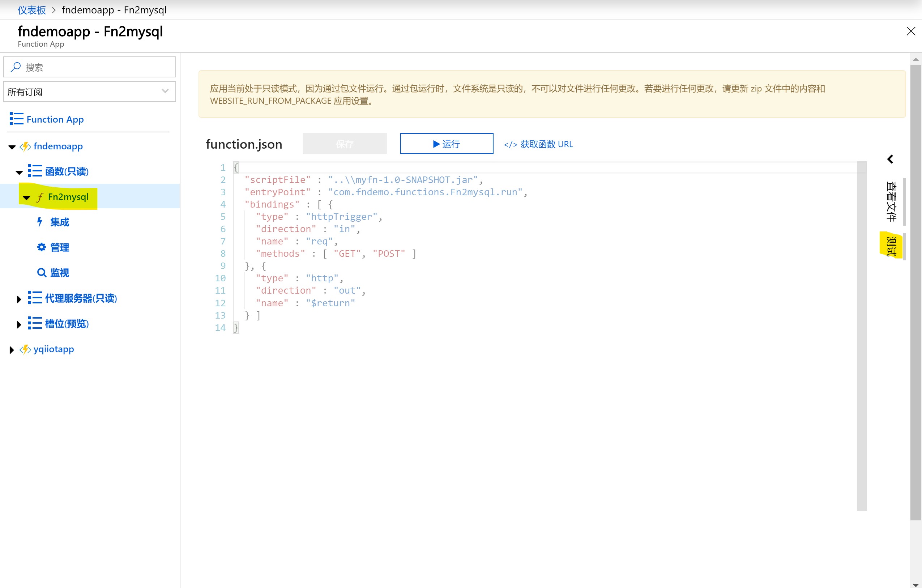The image size is (922, 588).
Task: Click the list icon beside 槽位(预览)
Action: (35, 323)
